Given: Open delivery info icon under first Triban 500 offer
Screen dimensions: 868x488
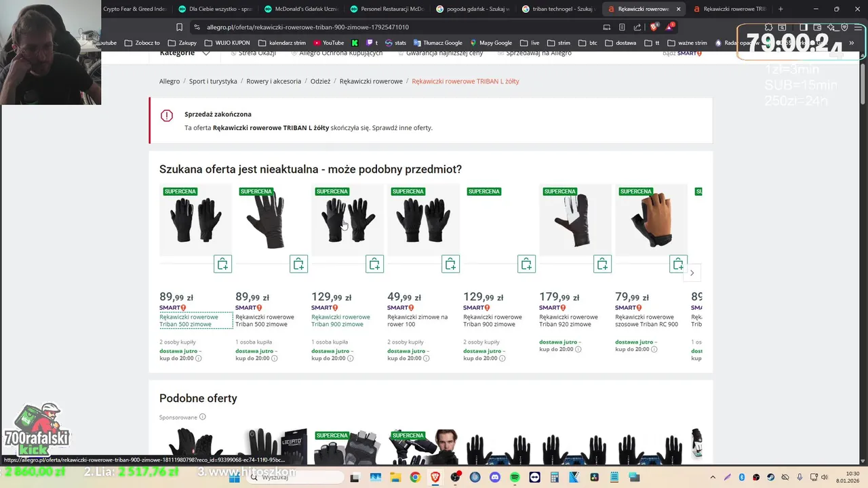Looking at the screenshot, I should 199,358.
